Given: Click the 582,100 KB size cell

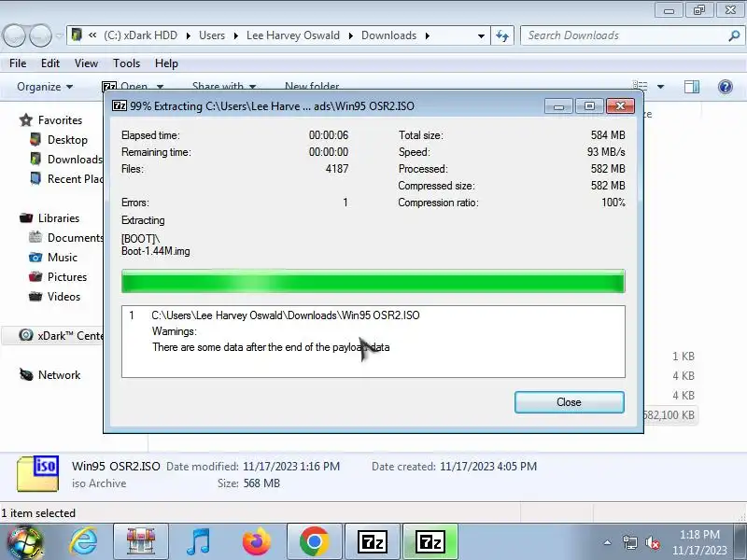Looking at the screenshot, I should [x=669, y=415].
